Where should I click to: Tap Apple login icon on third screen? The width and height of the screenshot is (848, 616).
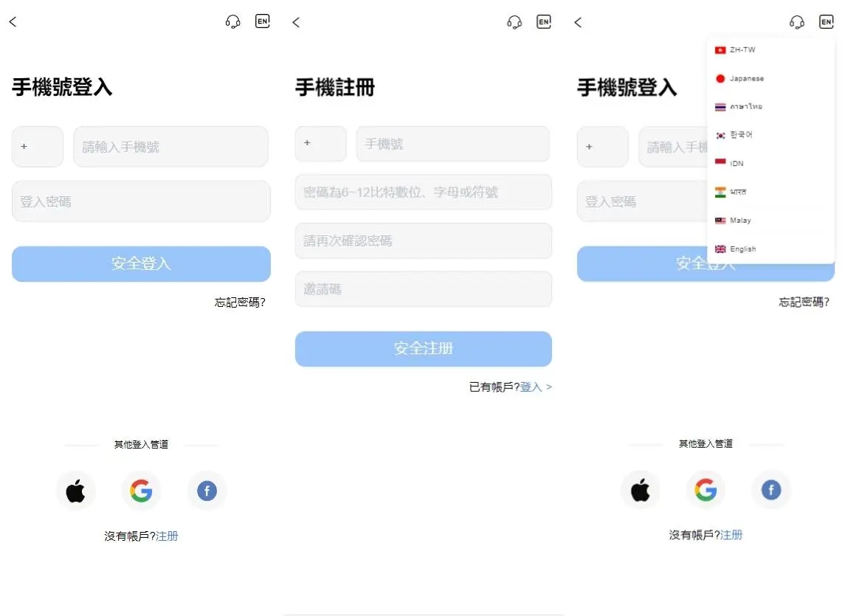pos(641,490)
